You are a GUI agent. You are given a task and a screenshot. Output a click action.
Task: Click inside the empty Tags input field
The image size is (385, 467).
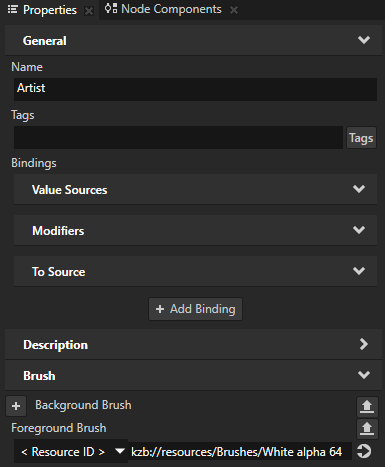(x=178, y=137)
